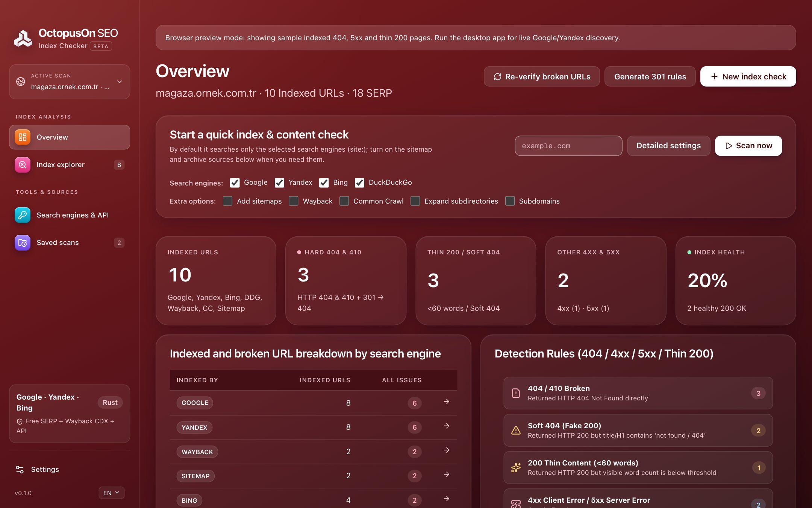Click the 200 Thin Content sparkle icon
This screenshot has width=812, height=508.
click(x=516, y=468)
